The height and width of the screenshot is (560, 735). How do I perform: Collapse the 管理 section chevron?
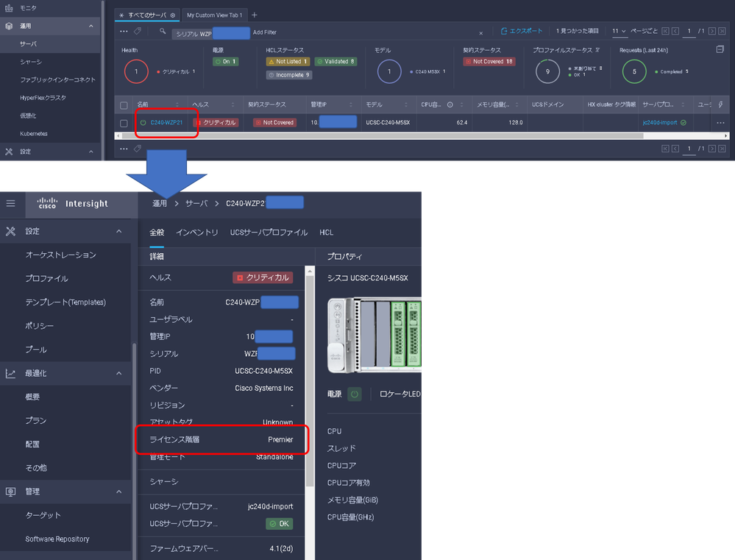tap(119, 492)
